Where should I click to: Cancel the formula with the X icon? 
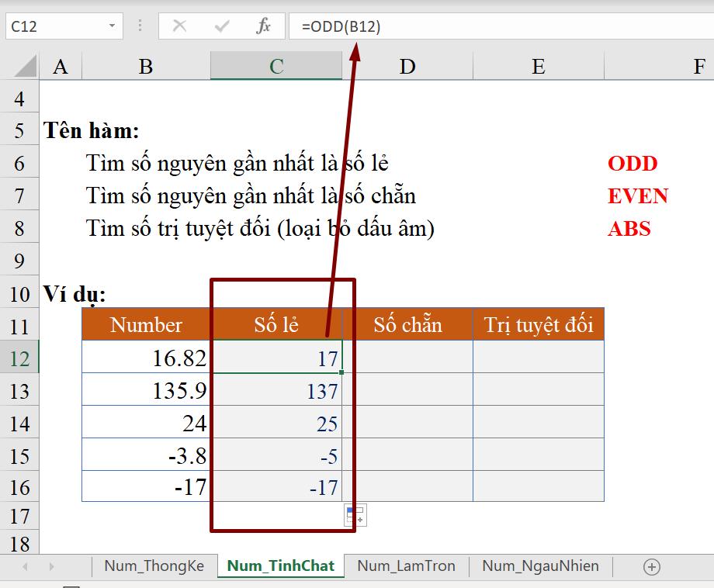tap(181, 25)
